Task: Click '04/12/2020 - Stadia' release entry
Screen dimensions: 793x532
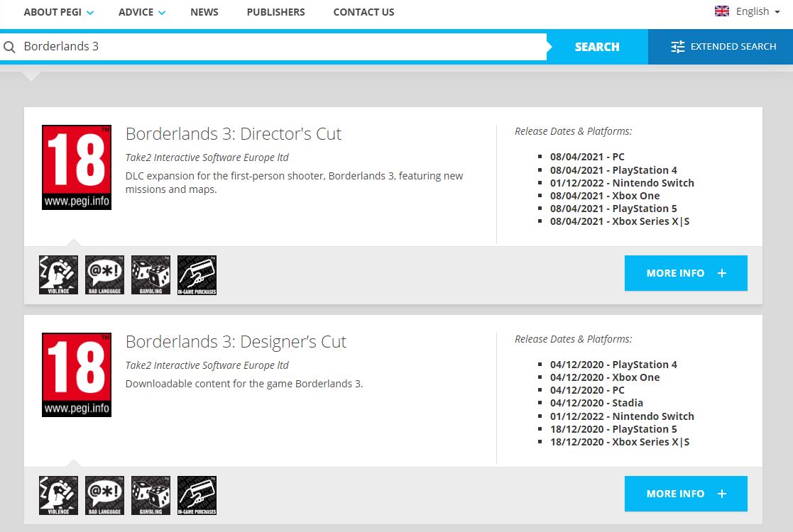Action: [597, 403]
